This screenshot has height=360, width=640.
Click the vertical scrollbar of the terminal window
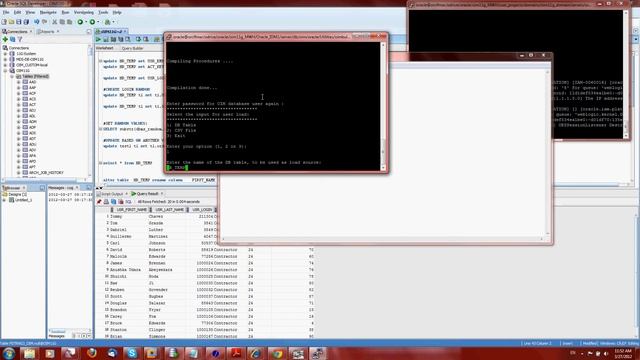click(383, 107)
